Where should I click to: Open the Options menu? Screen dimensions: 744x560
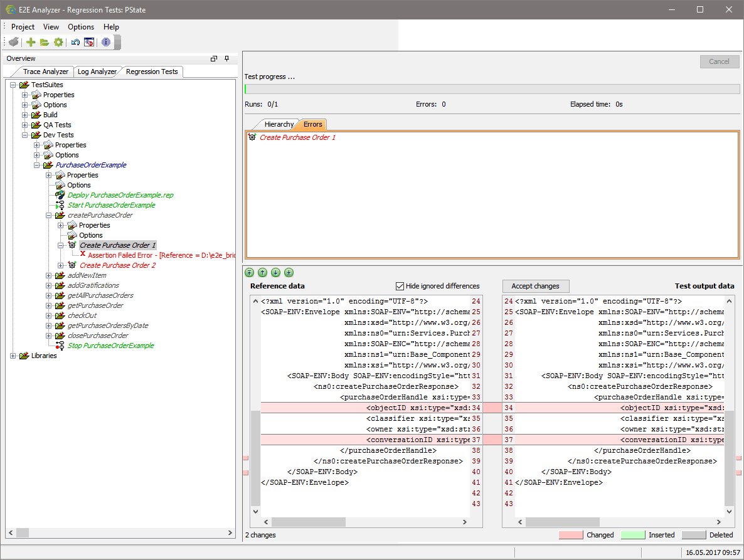[80, 27]
